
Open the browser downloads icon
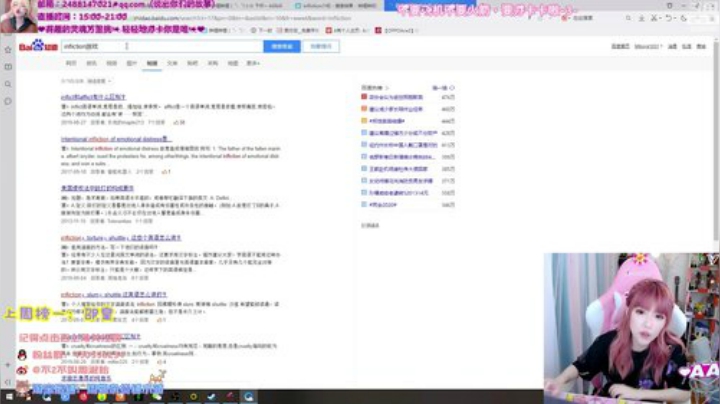pyautogui.click(x=641, y=18)
